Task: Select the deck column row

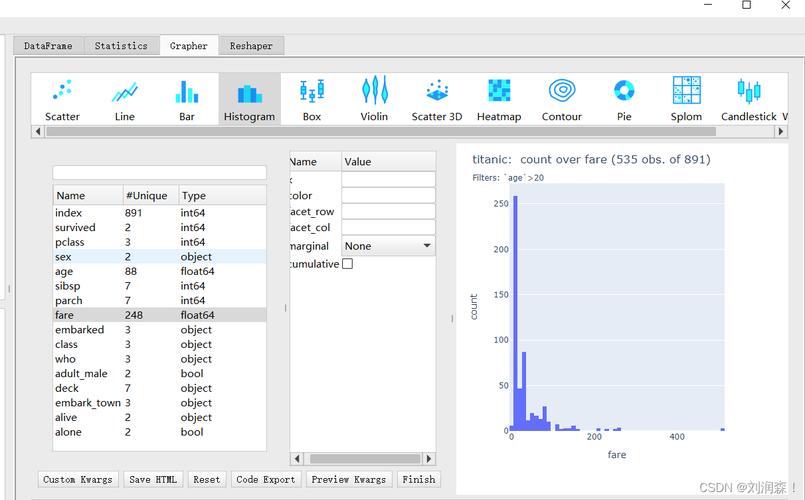Action: 160,388
